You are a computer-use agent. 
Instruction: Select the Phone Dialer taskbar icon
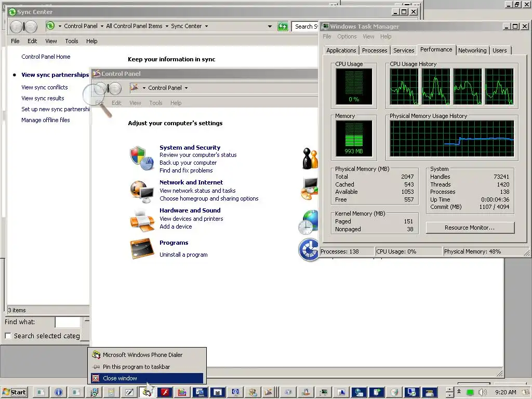147,392
